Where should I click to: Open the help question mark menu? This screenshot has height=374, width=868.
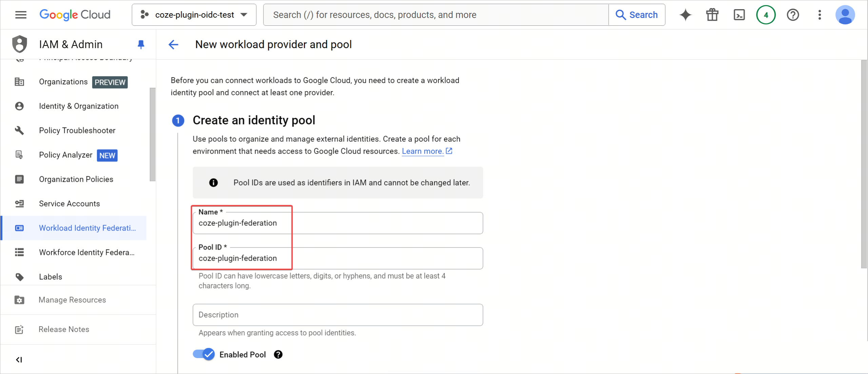click(x=793, y=15)
